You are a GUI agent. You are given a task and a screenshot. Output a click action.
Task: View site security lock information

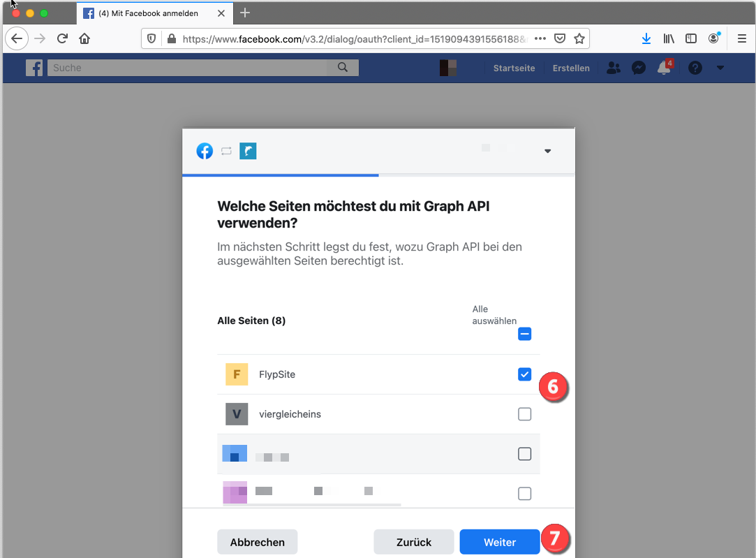coord(171,38)
